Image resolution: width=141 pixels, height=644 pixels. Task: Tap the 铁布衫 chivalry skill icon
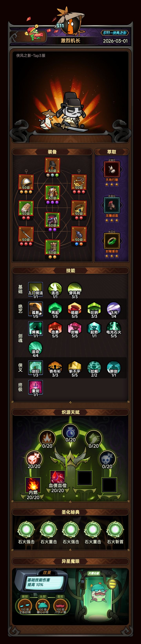click(55, 368)
